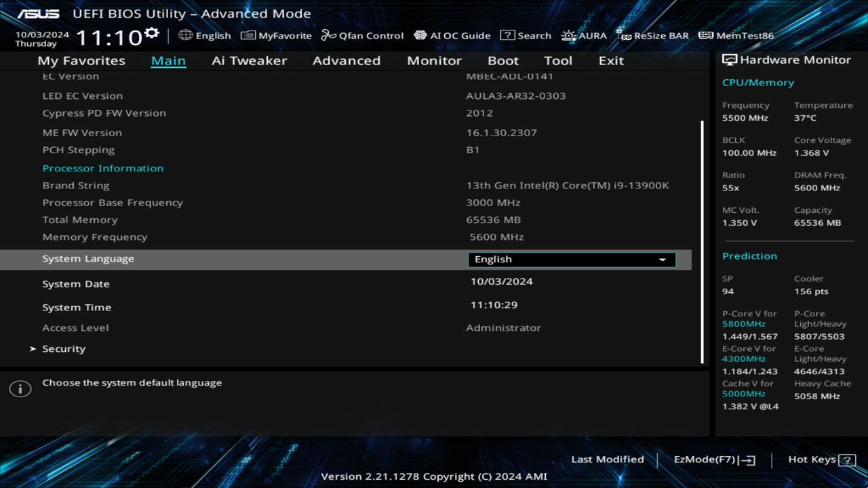The width and height of the screenshot is (868, 488).
Task: Open Qfan Control
Action: tap(362, 35)
